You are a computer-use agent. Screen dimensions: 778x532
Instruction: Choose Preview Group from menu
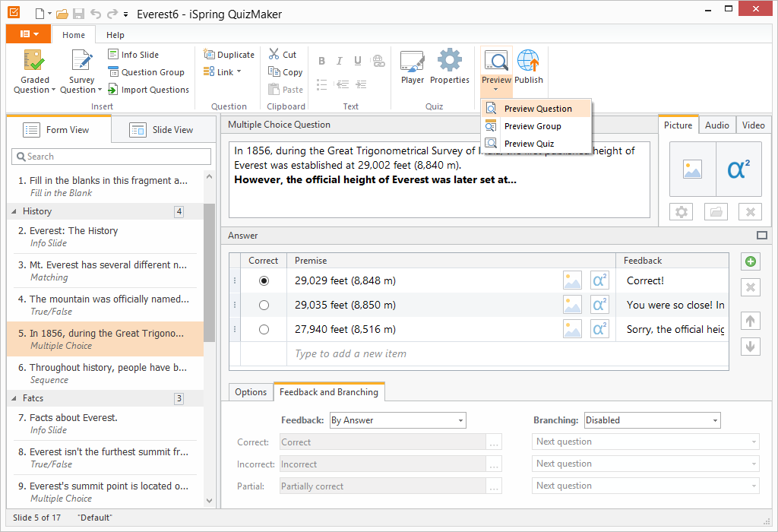pos(536,126)
